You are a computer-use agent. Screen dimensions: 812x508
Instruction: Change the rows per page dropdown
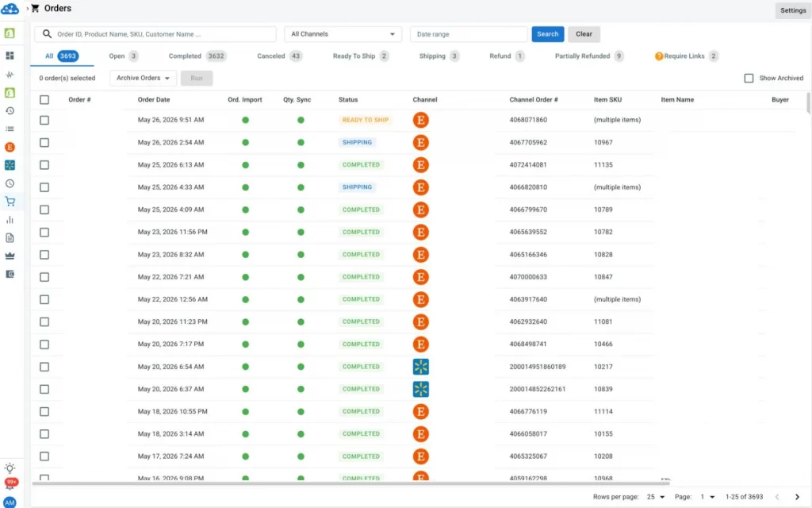(656, 497)
